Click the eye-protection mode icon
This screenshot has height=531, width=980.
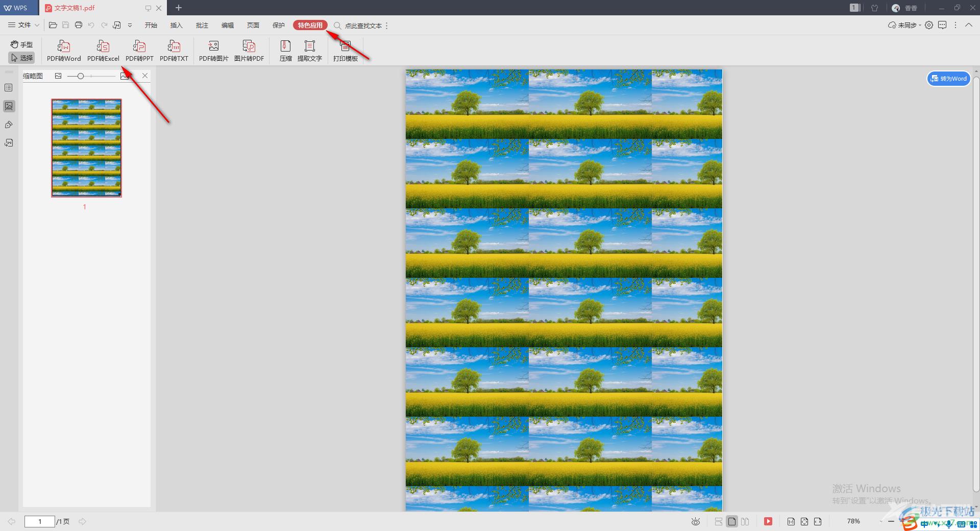695,521
